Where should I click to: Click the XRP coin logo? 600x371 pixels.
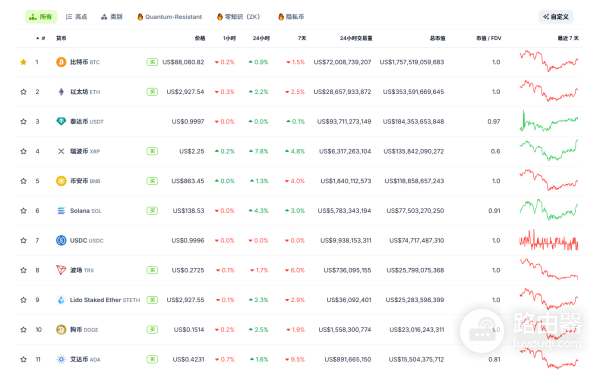(x=61, y=151)
